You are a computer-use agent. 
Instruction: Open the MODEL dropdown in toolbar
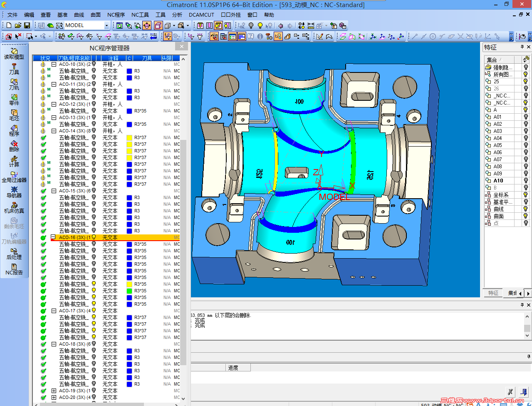coord(106,25)
